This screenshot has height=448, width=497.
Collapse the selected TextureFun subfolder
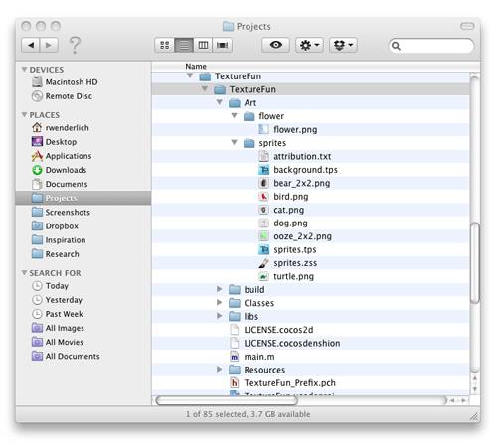click(x=205, y=88)
